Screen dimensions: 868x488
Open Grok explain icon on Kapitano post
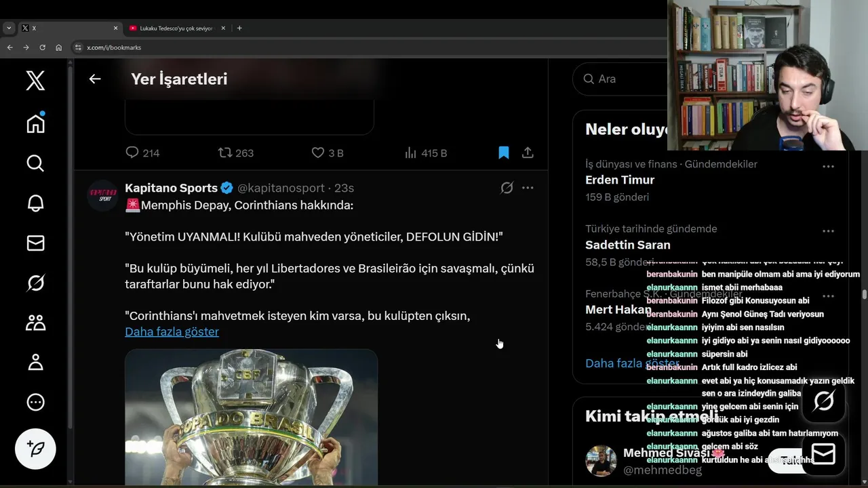(507, 188)
